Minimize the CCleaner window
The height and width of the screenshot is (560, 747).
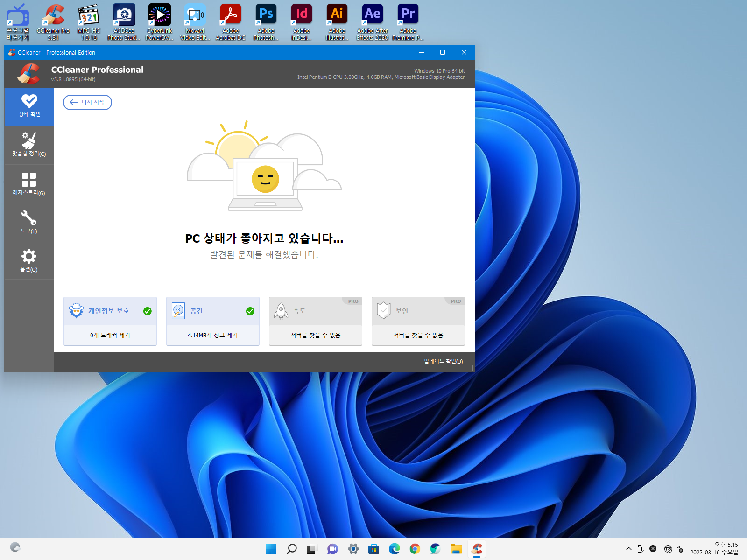[x=422, y=52]
